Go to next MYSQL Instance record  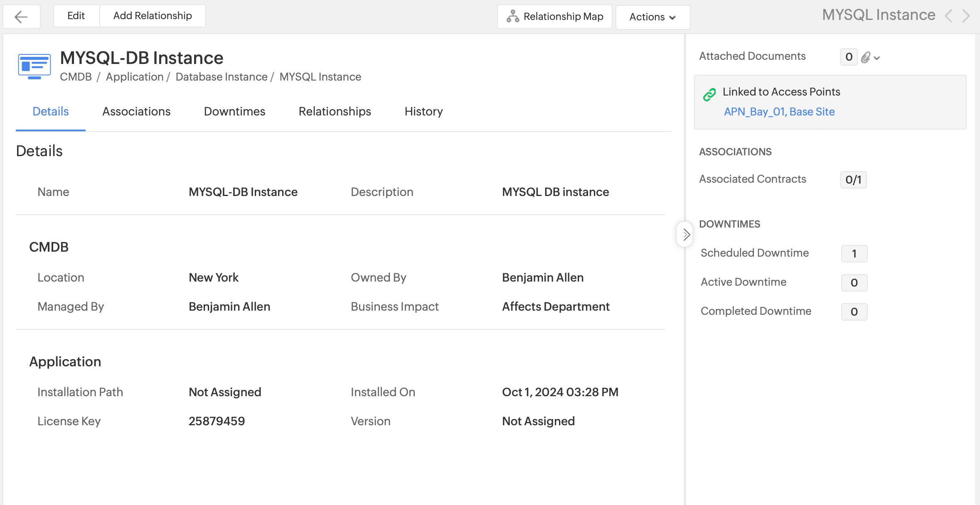966,16
